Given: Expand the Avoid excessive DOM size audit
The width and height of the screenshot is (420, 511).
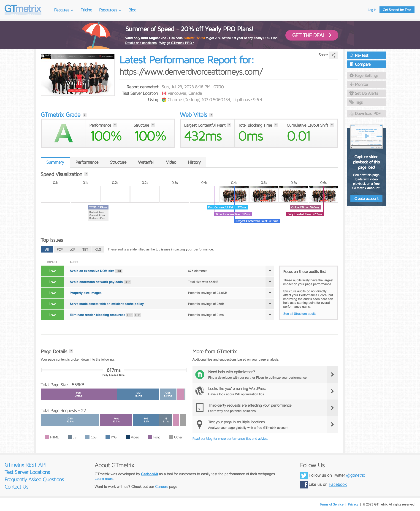Looking at the screenshot, I should (x=270, y=271).
